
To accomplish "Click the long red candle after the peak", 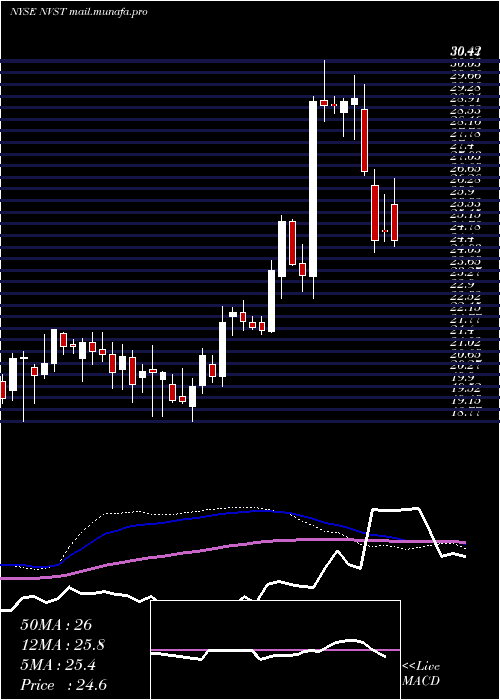I will 365,140.
